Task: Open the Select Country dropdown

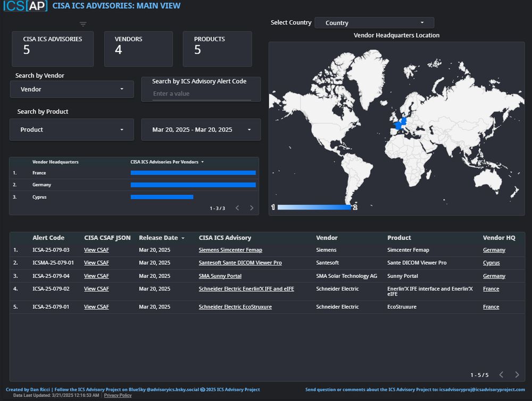Action: (x=374, y=23)
